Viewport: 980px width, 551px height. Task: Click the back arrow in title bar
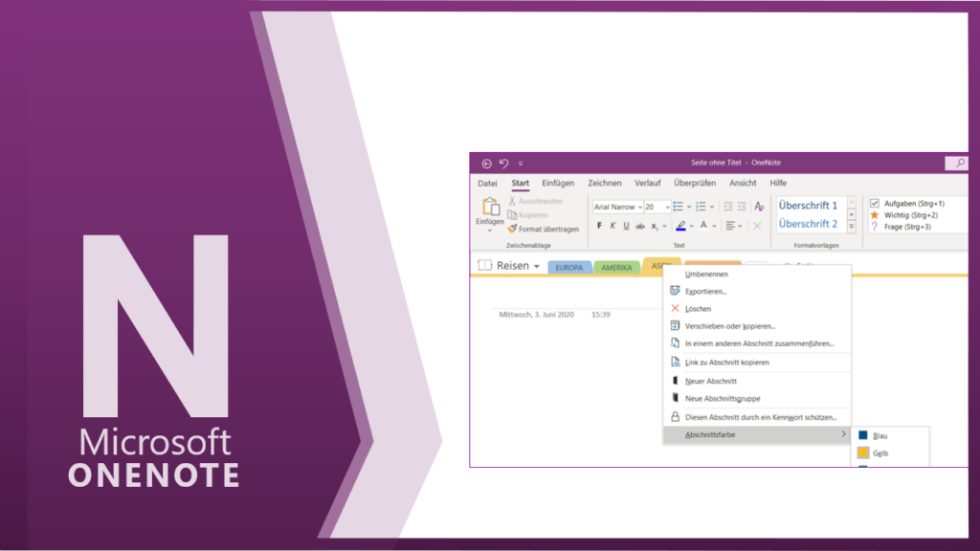(487, 164)
